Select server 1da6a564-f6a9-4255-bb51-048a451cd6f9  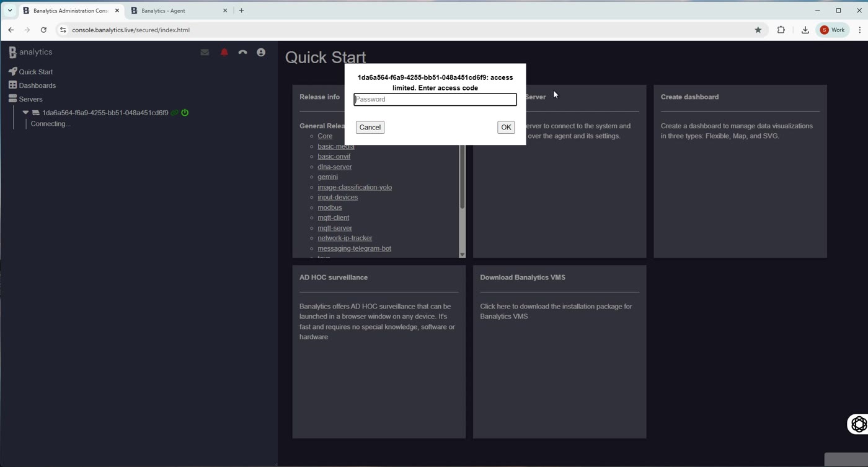pos(105,113)
